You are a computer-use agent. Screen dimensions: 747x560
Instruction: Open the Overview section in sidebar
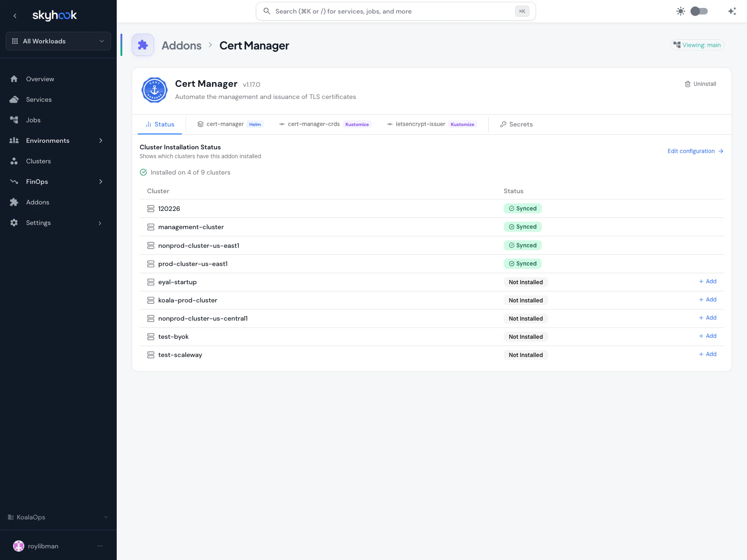pos(40,79)
